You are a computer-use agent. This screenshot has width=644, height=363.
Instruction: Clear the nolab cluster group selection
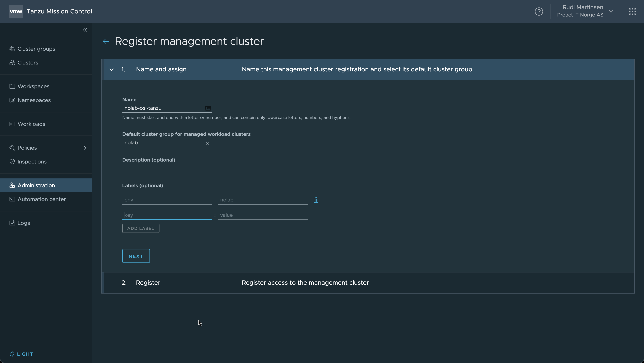click(208, 143)
